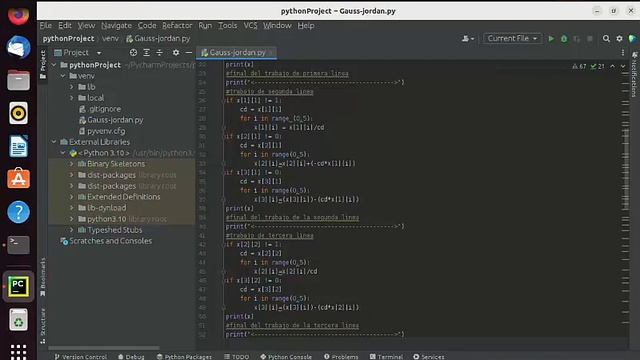Expand all in Project panel toolbar
Screen dimensions: 640x360
pyautogui.click(x=146, y=53)
